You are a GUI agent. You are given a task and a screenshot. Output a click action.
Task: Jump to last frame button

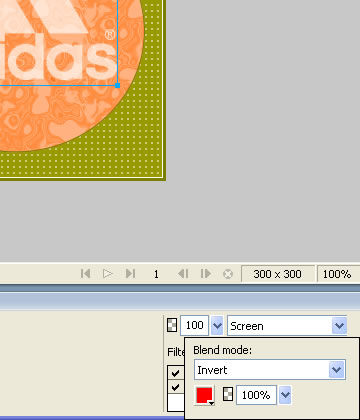(x=130, y=274)
